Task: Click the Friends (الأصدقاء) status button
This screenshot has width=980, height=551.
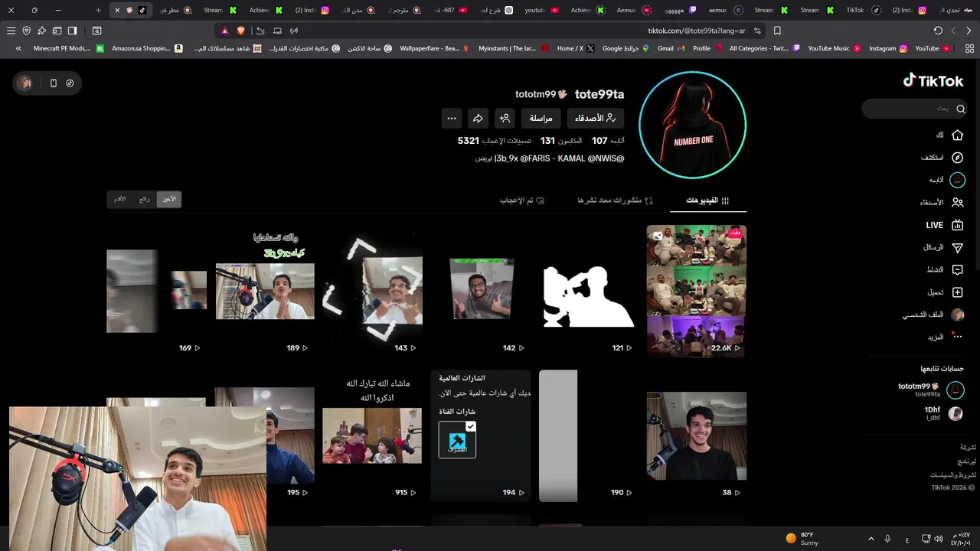Action: (x=596, y=118)
